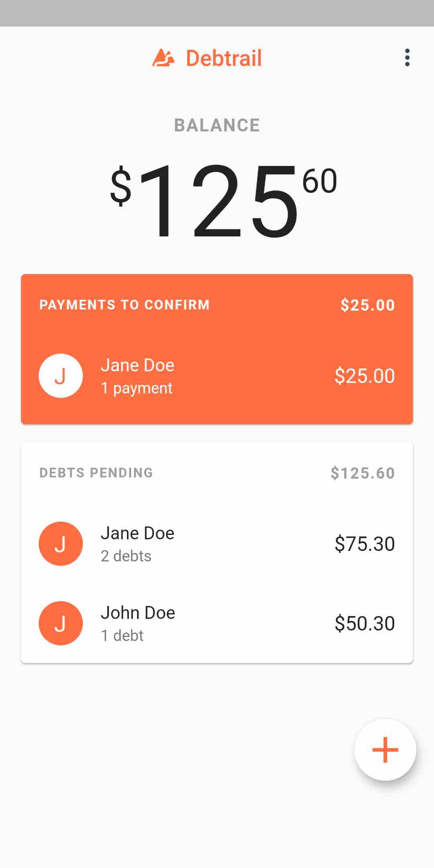Image resolution: width=434 pixels, height=868 pixels.
Task: Tap the orange plus add button
Action: click(x=385, y=750)
